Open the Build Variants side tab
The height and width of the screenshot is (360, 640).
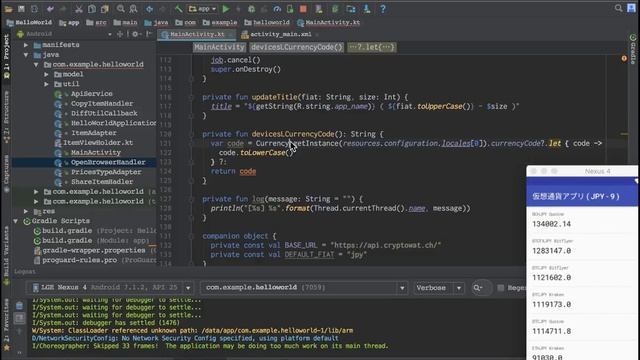pyautogui.click(x=6, y=255)
